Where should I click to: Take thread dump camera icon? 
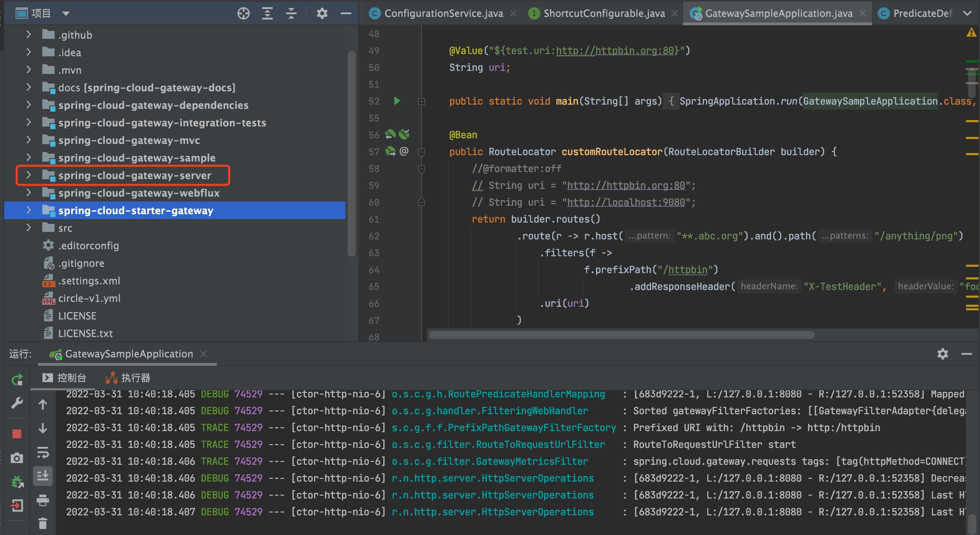point(17,458)
